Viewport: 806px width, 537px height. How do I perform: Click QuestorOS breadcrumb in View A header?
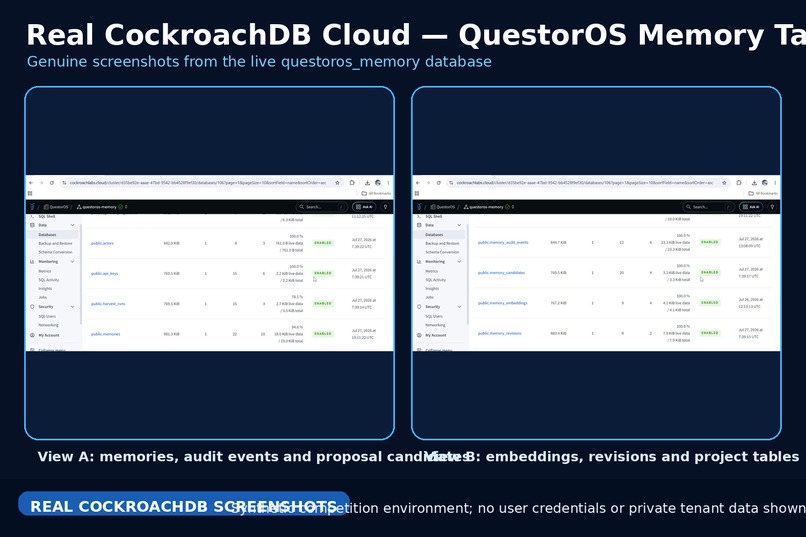coord(56,207)
